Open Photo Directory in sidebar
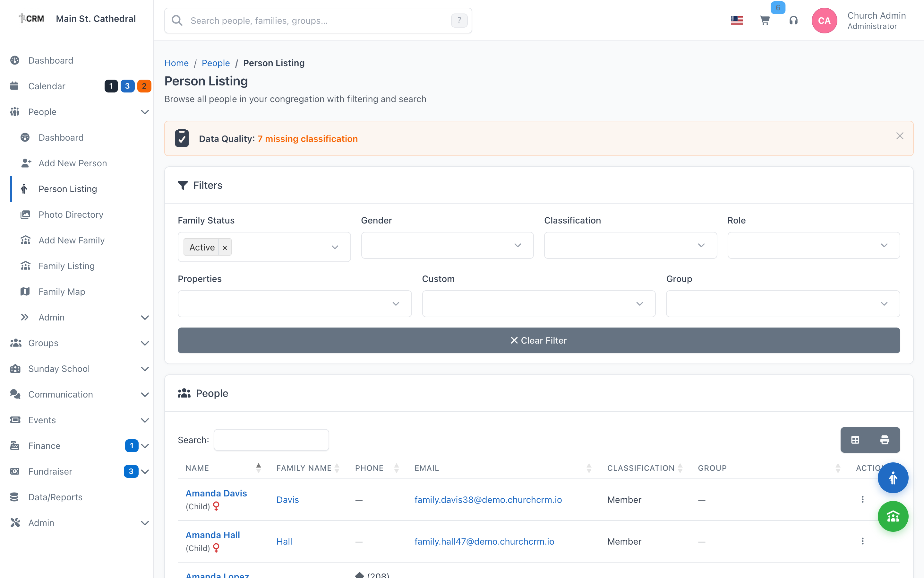 [x=71, y=215]
